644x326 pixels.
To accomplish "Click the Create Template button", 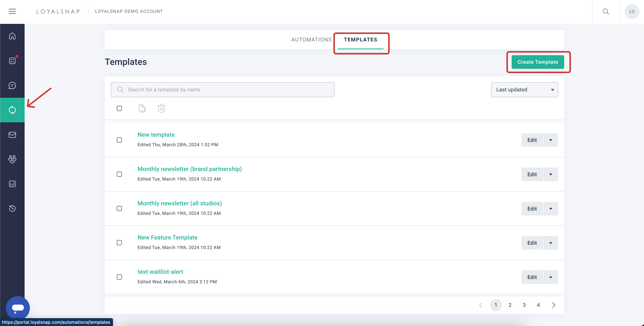I will click(537, 62).
